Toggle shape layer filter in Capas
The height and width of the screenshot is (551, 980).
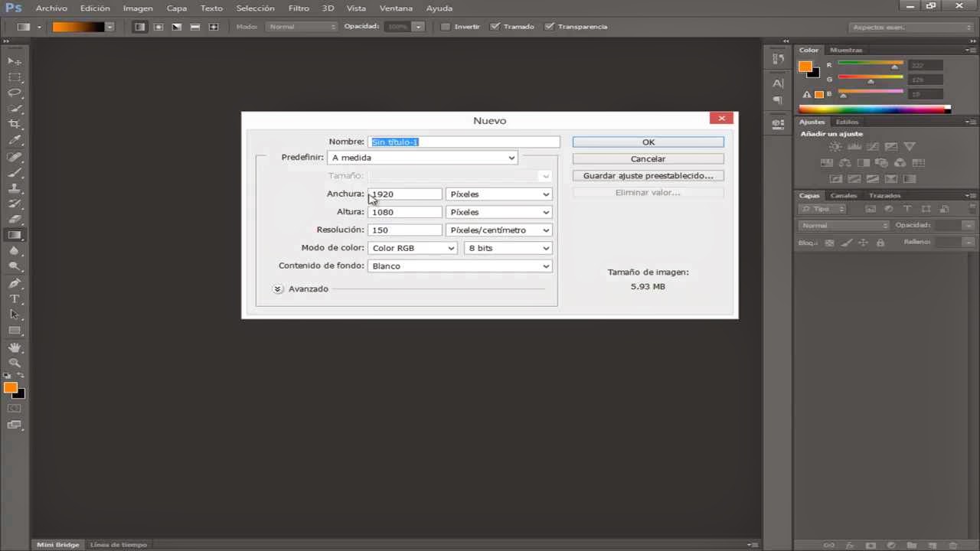pyautogui.click(x=926, y=209)
